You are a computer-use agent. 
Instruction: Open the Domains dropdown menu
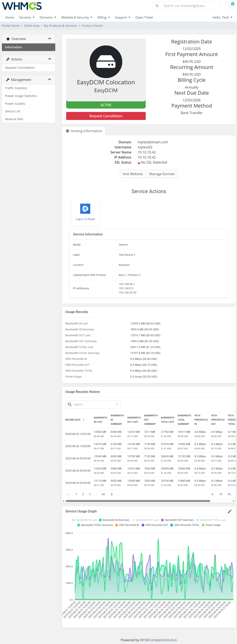pyautogui.click(x=48, y=17)
